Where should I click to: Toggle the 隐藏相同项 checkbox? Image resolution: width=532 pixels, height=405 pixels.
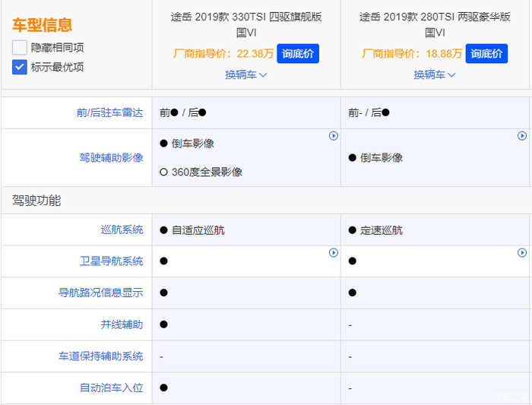coord(20,47)
